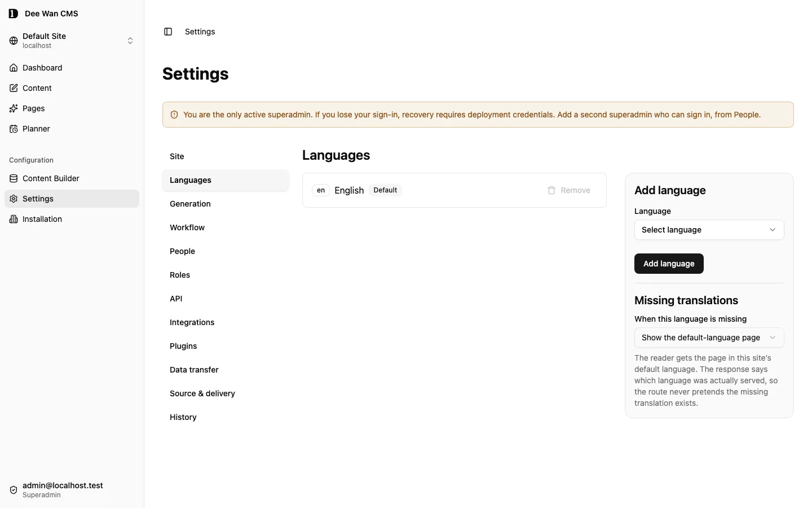
Task: Click the globe icon beside Default Site
Action: pos(14,41)
